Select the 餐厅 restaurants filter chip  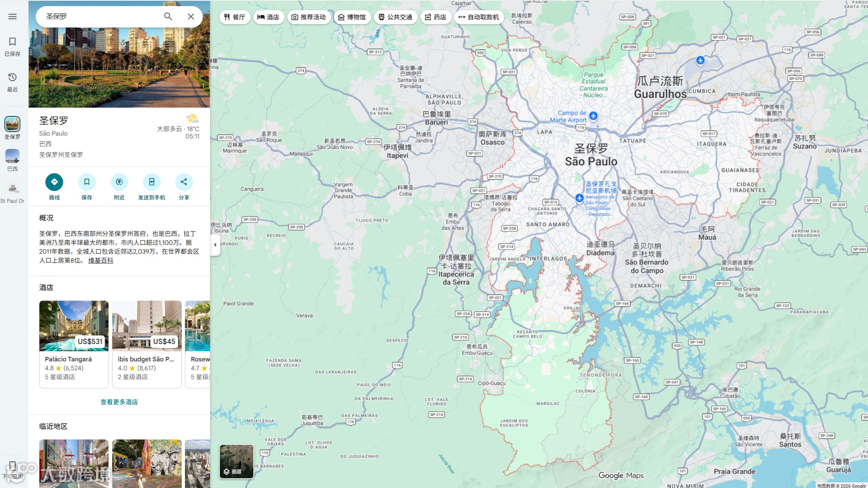tap(235, 17)
